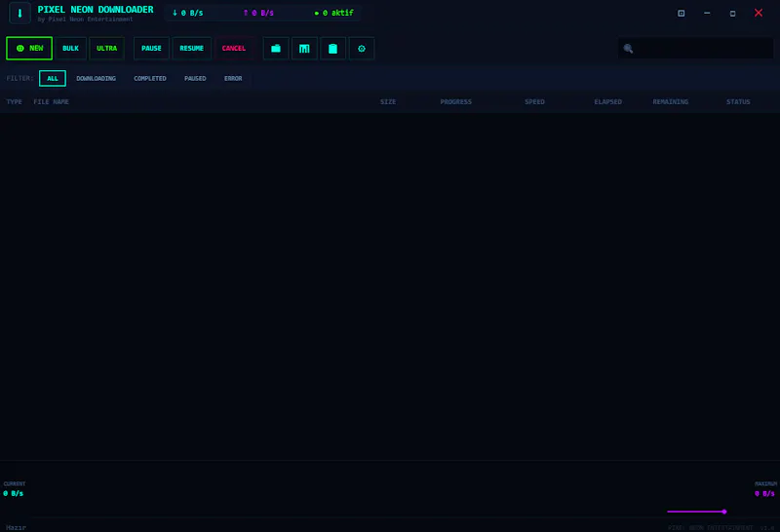Sort by the TYPE column header
780x532 pixels.
pos(14,102)
